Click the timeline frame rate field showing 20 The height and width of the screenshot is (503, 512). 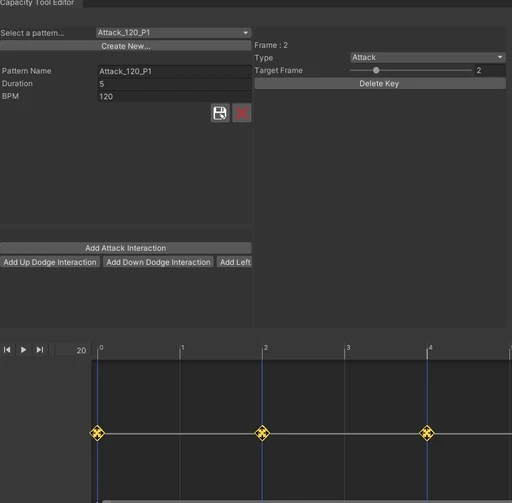72,350
